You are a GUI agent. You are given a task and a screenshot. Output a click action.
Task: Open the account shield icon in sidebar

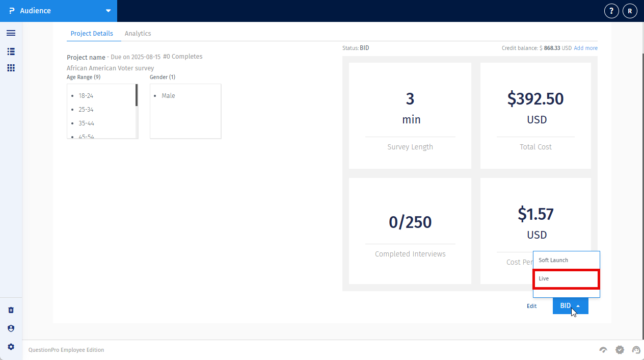tap(11, 328)
